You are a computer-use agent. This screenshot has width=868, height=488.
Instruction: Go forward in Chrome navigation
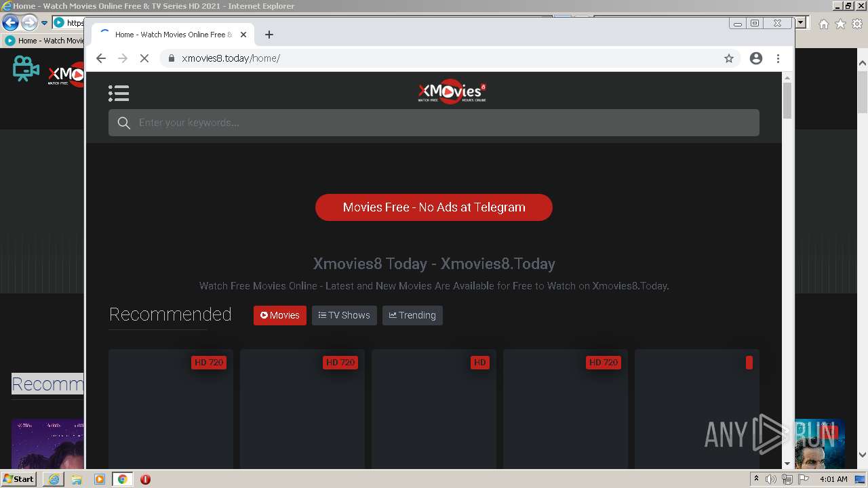pyautogui.click(x=123, y=58)
